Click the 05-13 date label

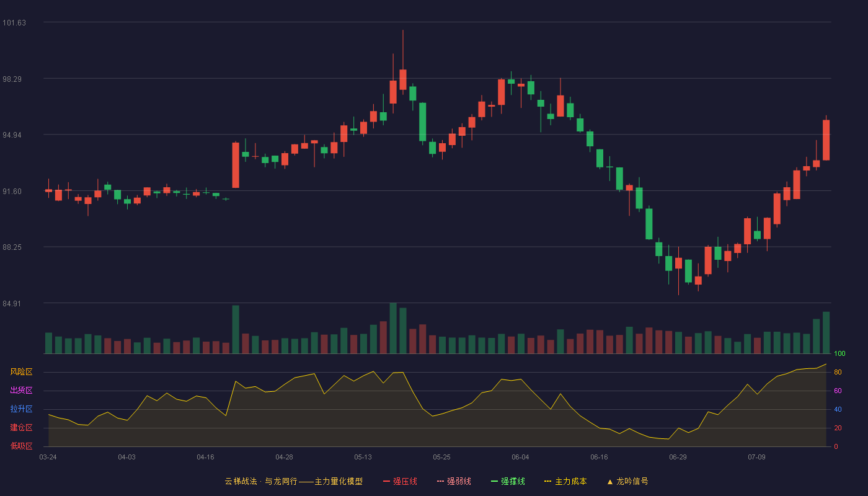[363, 457]
